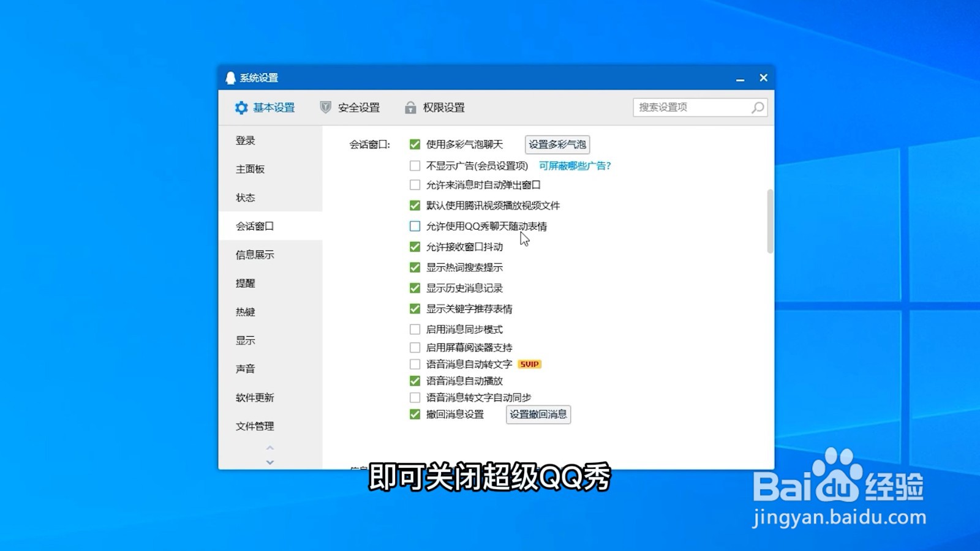Uncheck 使用多彩气泡聊天 checkbox
Image resolution: width=980 pixels, height=551 pixels.
pyautogui.click(x=415, y=144)
